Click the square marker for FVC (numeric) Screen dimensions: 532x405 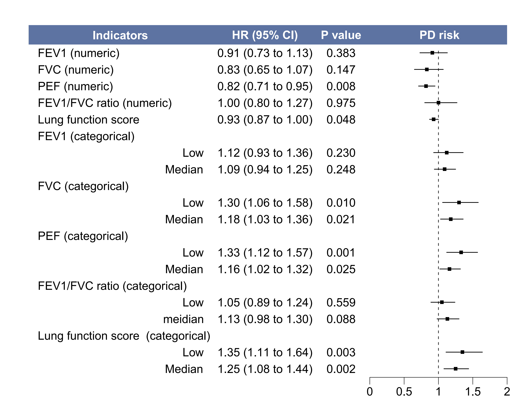tap(427, 69)
